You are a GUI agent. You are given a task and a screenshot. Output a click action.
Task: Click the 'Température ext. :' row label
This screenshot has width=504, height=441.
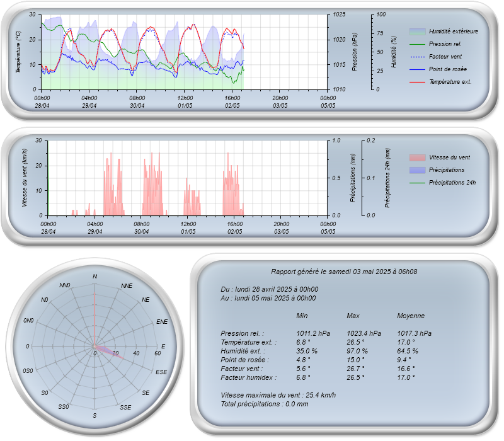(x=248, y=342)
